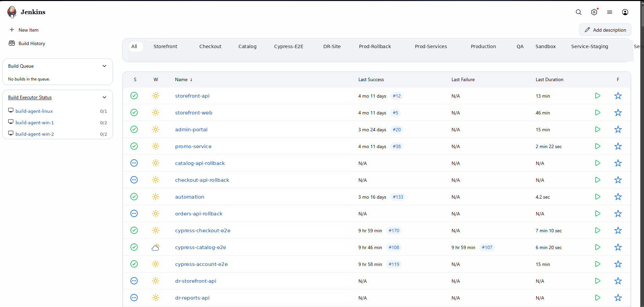The image size is (644, 307).
Task: Schedule a build for admin-portal
Action: click(598, 130)
